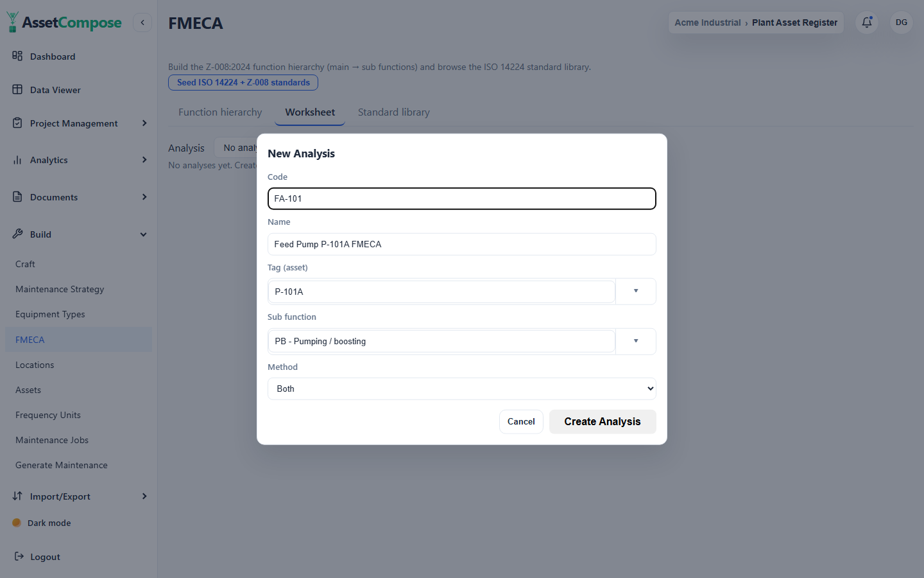
Task: Click the Documents file icon
Action: pyautogui.click(x=17, y=197)
